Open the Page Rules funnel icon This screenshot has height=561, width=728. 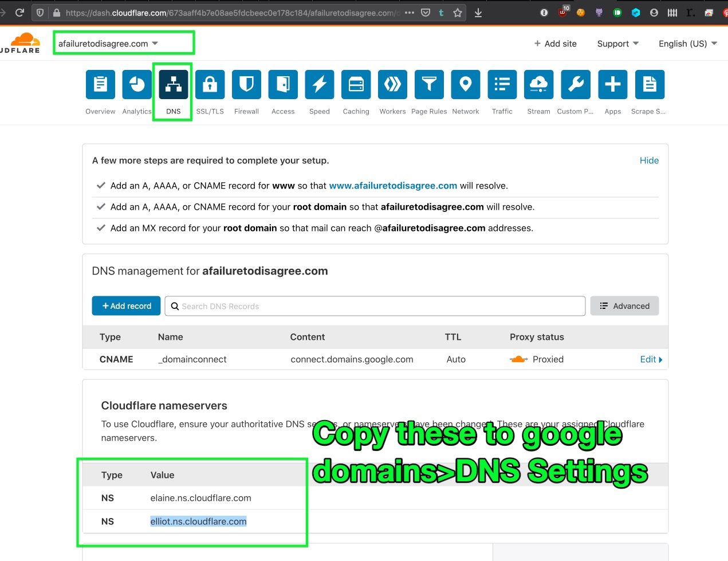(x=429, y=85)
